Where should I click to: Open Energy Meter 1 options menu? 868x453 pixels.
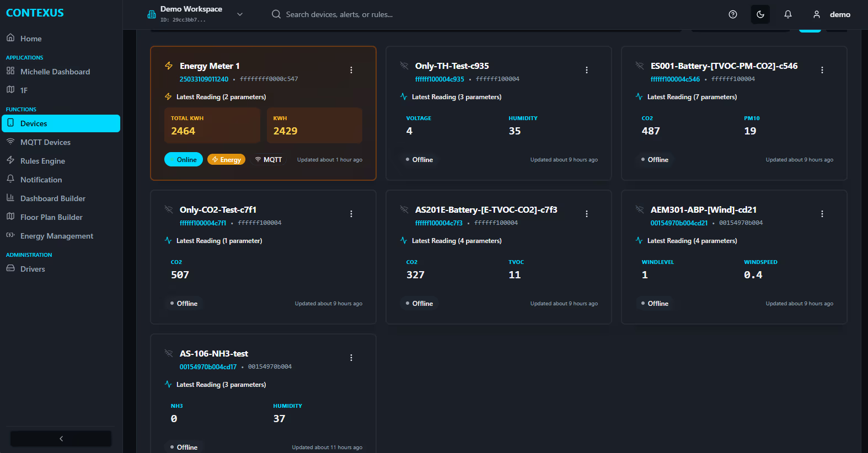tap(351, 70)
